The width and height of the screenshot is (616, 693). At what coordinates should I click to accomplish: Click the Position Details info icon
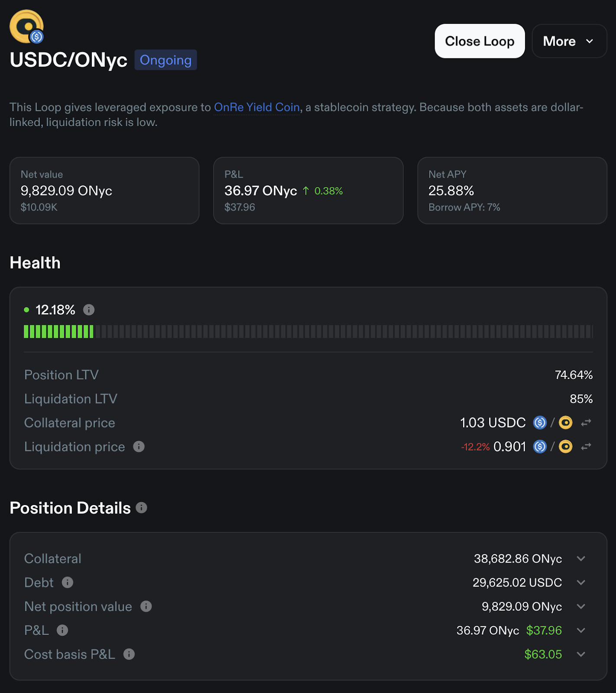point(142,508)
